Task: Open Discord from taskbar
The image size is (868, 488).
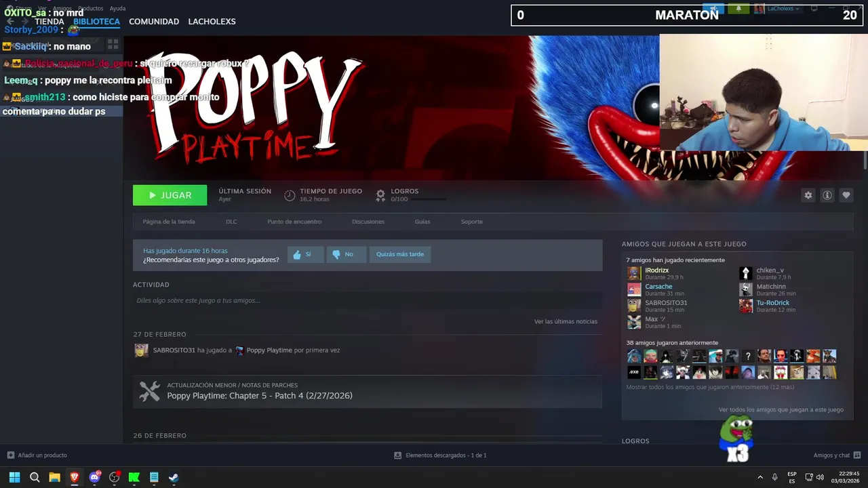Action: (94, 477)
